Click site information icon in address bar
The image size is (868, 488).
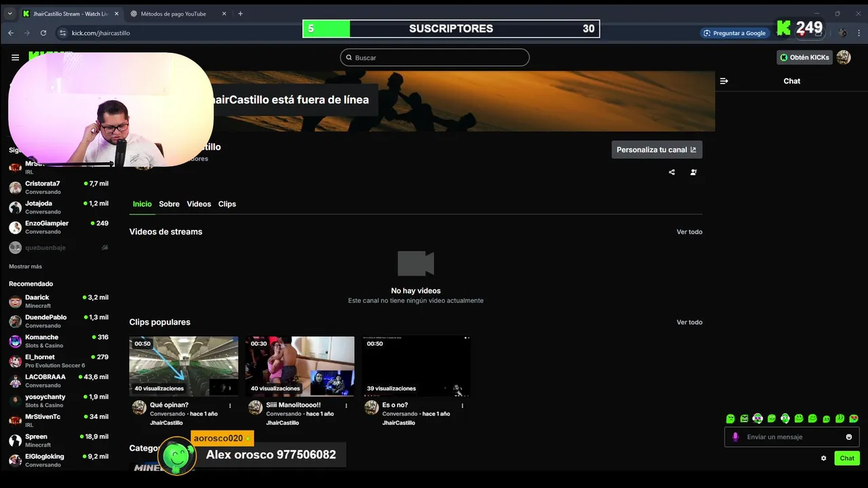62,33
